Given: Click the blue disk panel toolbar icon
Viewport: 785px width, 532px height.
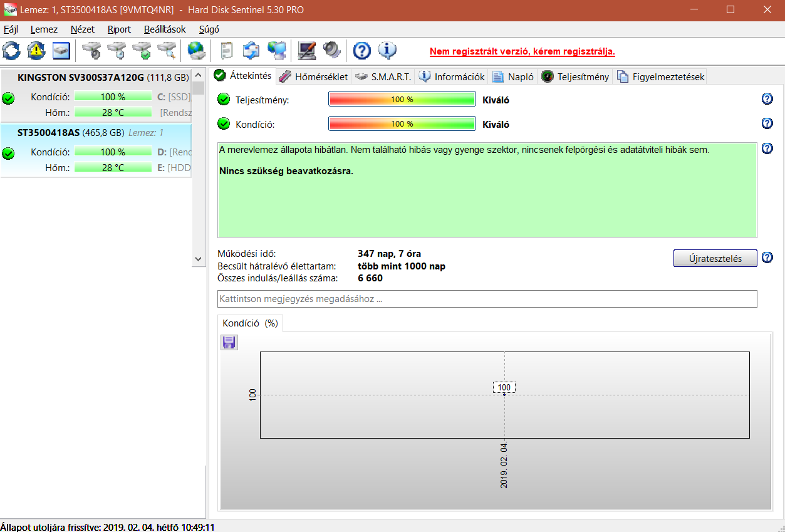Looking at the screenshot, I should pos(61,50).
